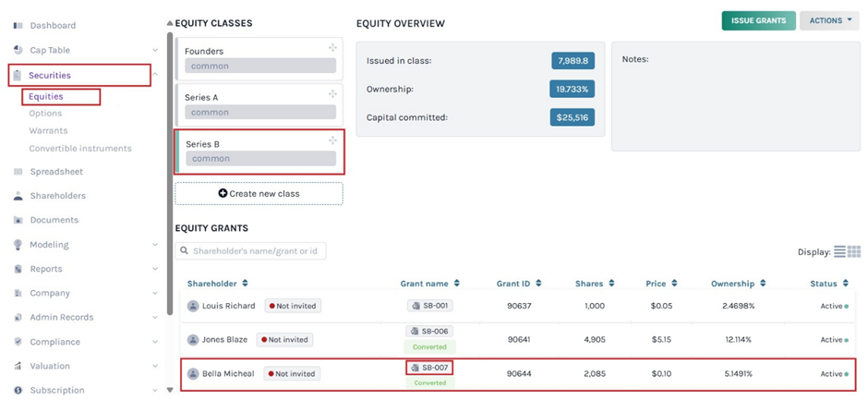The width and height of the screenshot is (868, 401).
Task: Open the Actions dropdown
Action: tap(828, 20)
